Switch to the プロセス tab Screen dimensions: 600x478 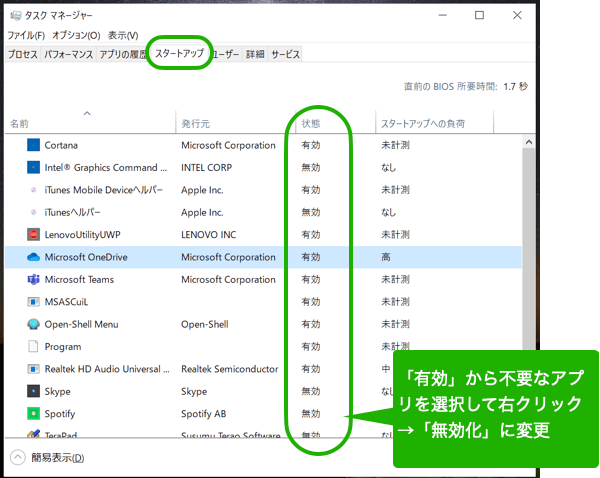tap(22, 54)
